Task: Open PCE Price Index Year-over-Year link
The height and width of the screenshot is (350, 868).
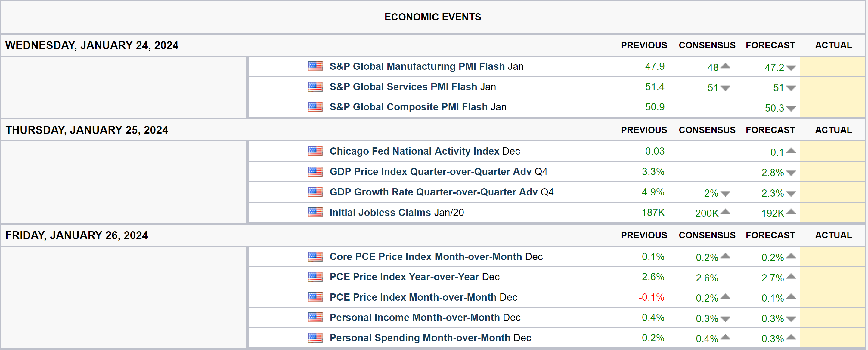Action: 404,277
